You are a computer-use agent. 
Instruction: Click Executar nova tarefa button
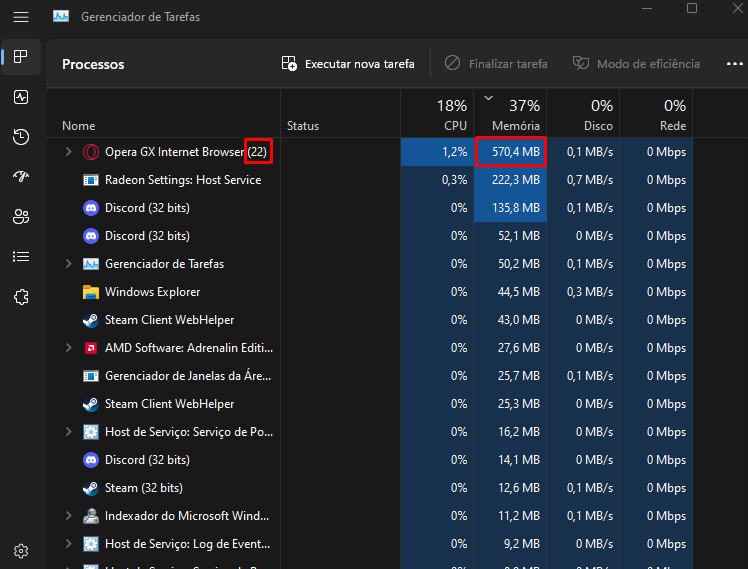pyautogui.click(x=348, y=64)
